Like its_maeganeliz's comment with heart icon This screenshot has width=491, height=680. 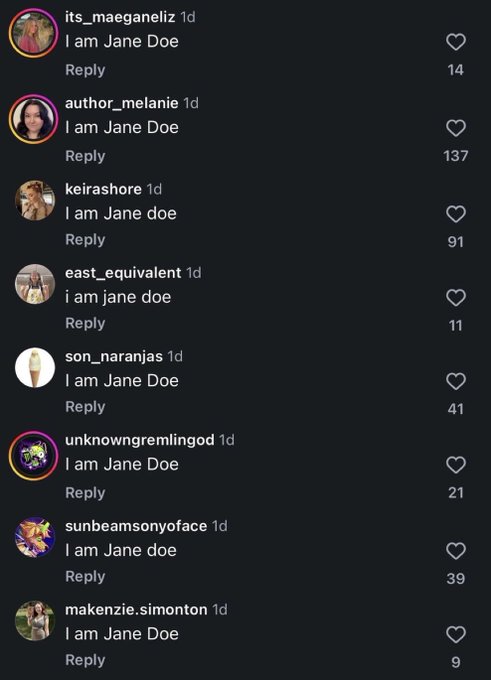click(455, 42)
